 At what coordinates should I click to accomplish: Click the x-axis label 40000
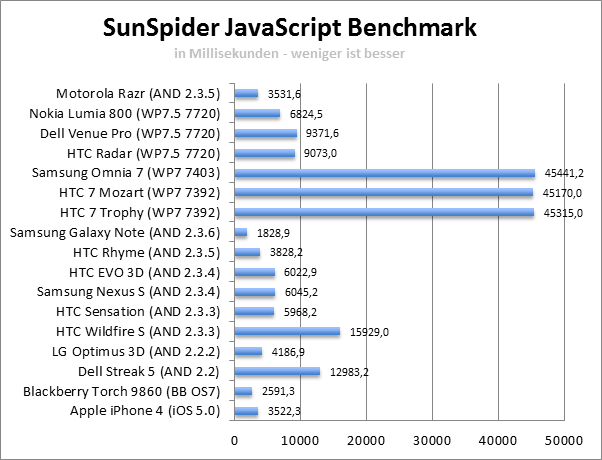point(498,440)
